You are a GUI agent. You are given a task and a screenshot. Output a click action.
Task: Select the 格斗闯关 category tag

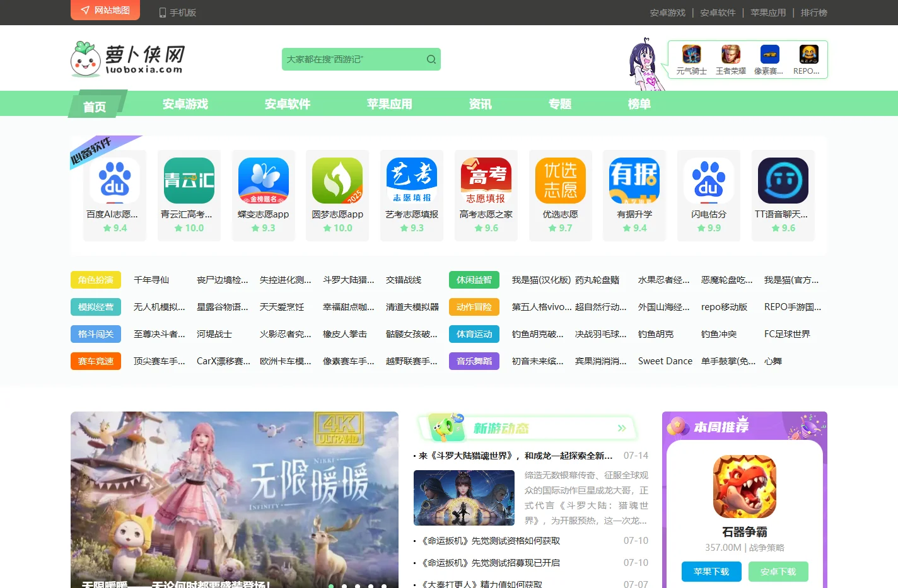[96, 334]
